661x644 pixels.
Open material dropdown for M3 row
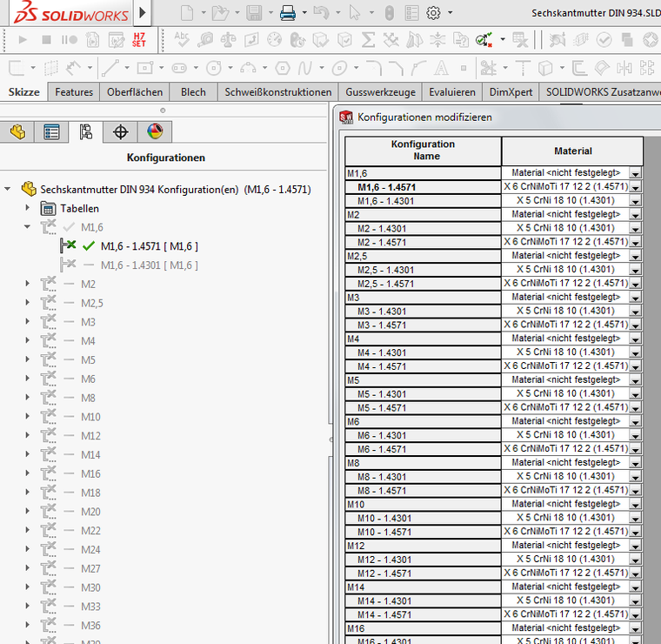click(635, 298)
